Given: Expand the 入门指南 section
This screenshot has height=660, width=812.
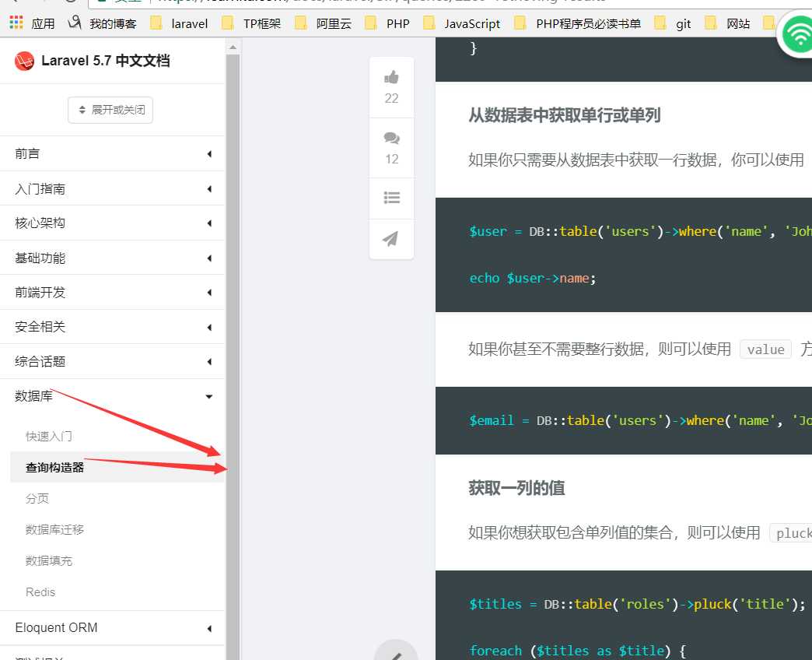Looking at the screenshot, I should tap(112, 188).
